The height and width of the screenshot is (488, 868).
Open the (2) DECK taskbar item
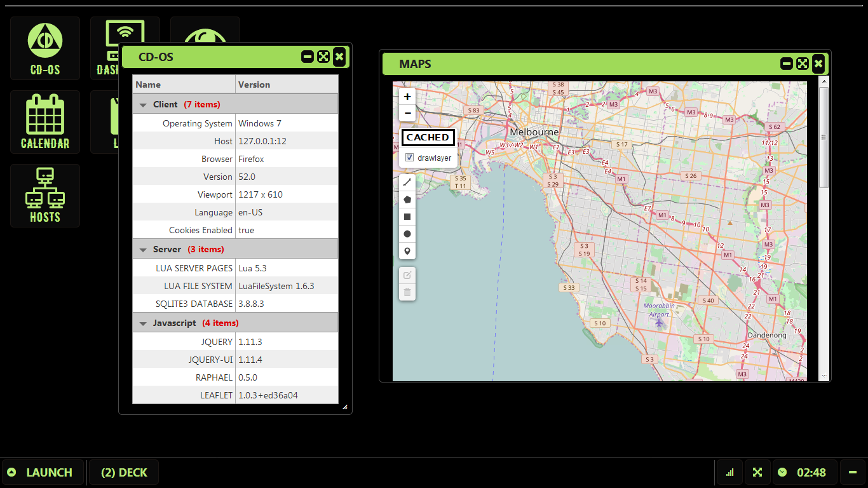click(x=124, y=472)
